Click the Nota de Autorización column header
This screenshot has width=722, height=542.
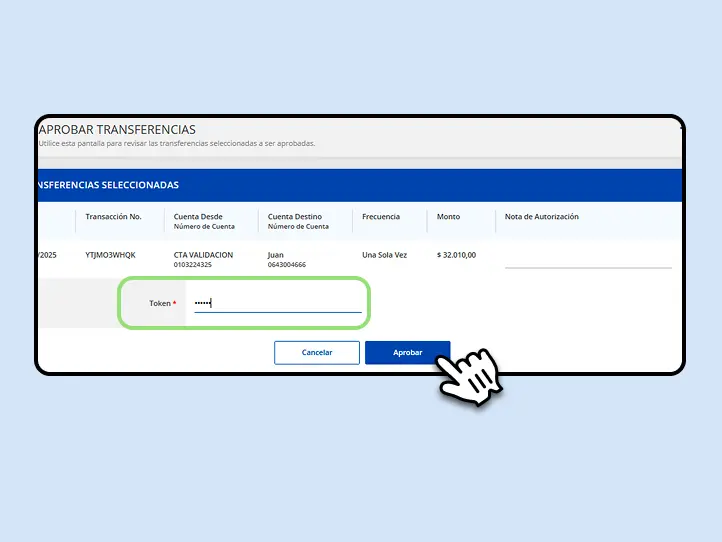click(x=542, y=216)
